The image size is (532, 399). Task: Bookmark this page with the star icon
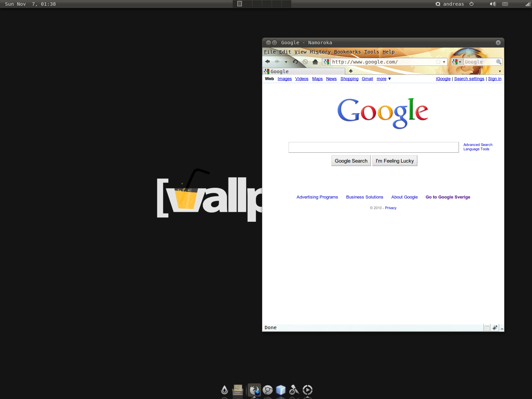(438, 62)
